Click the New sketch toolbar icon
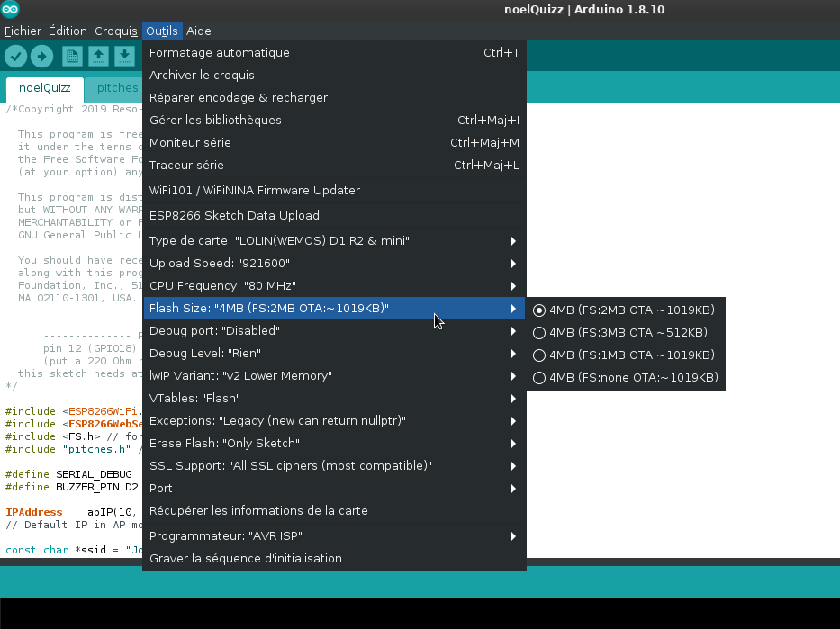Screen dimensions: 840x629 72,56
